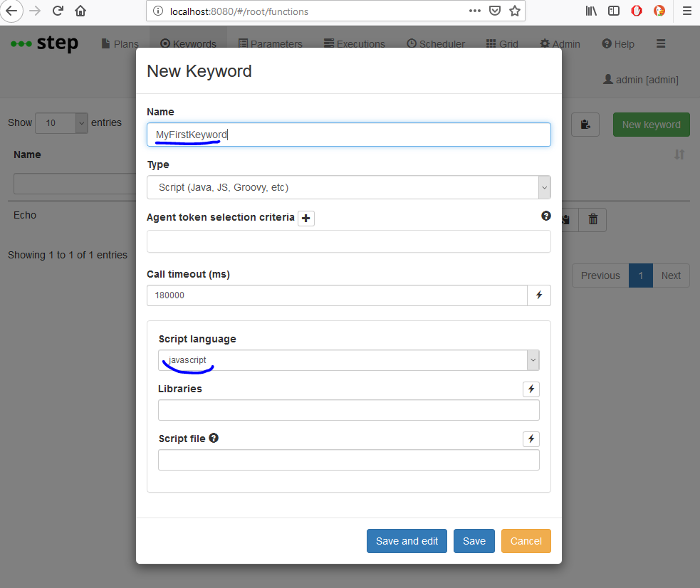
Task: Click the Call timeout input field
Action: click(x=337, y=295)
